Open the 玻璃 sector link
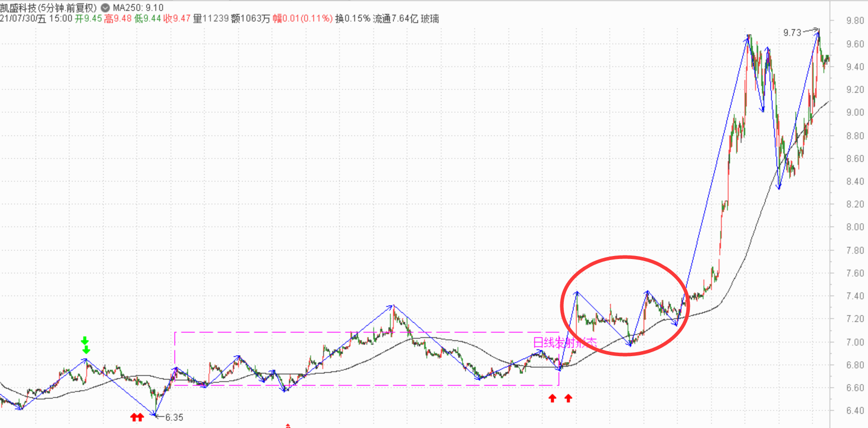This screenshot has width=868, height=428. point(430,19)
